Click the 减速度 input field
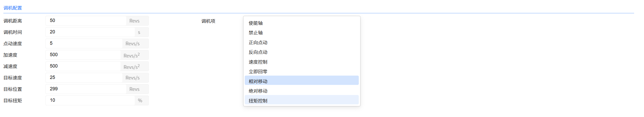The height and width of the screenshot is (117, 644). (x=83, y=66)
